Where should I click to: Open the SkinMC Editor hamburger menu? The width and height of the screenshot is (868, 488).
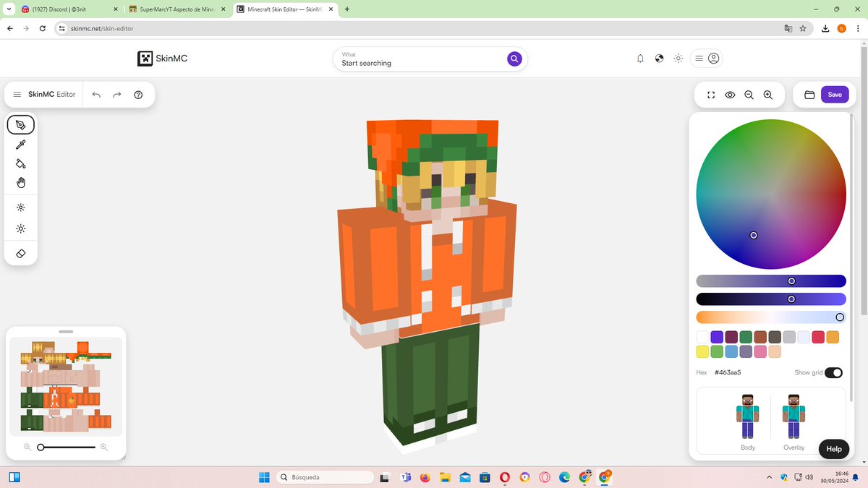[x=17, y=95]
